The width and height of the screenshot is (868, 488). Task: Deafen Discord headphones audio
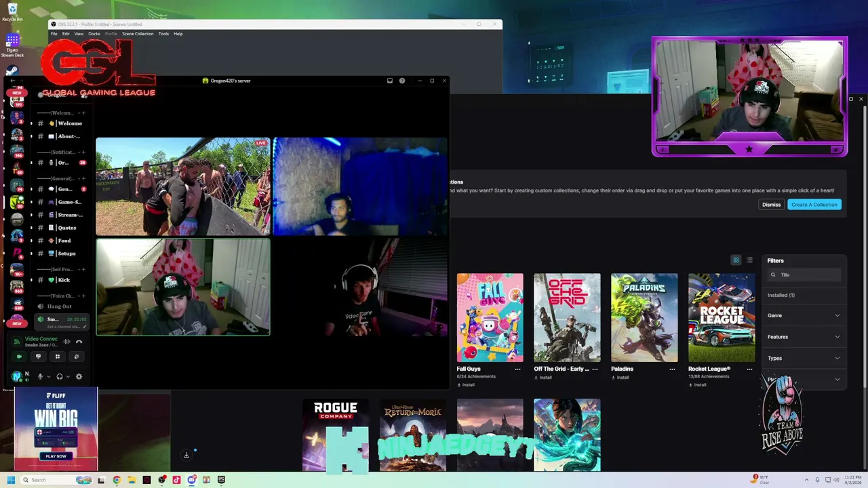coord(60,376)
